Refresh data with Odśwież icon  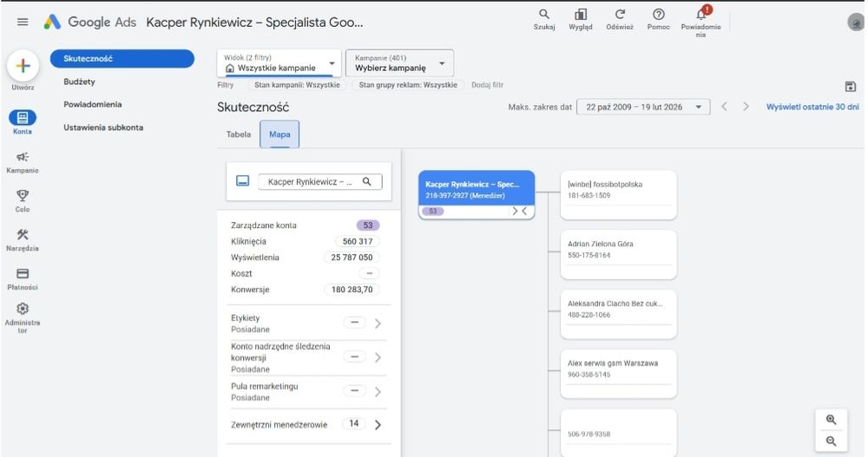(x=620, y=19)
